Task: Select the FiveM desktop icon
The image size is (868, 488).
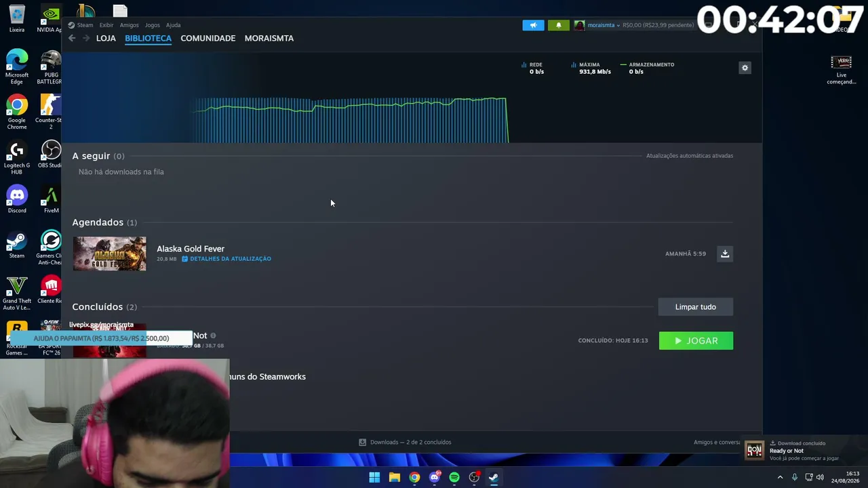Action: (50, 199)
